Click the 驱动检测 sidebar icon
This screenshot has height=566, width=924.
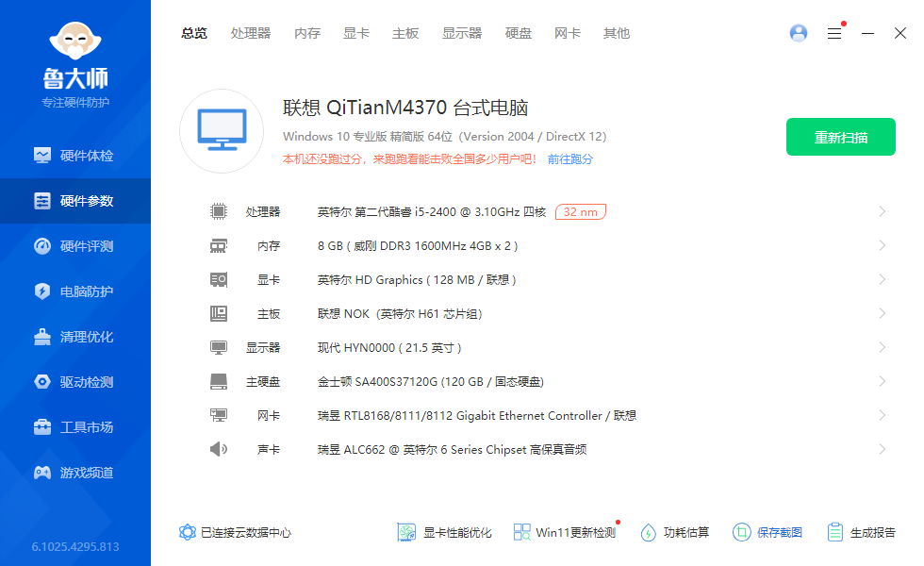(x=42, y=382)
